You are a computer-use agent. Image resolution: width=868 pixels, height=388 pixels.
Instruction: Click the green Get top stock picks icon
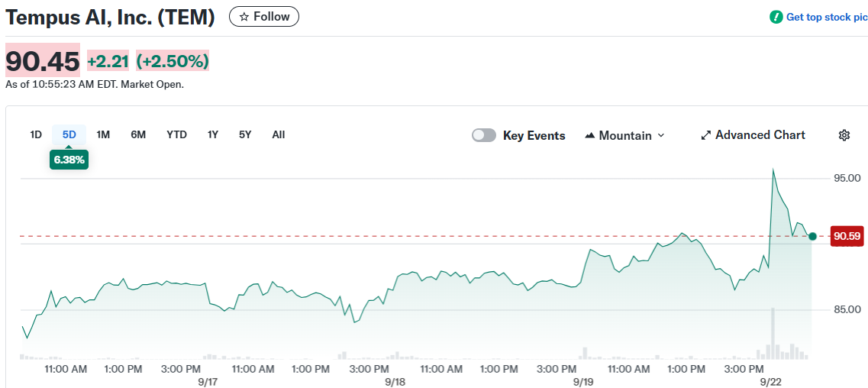776,17
